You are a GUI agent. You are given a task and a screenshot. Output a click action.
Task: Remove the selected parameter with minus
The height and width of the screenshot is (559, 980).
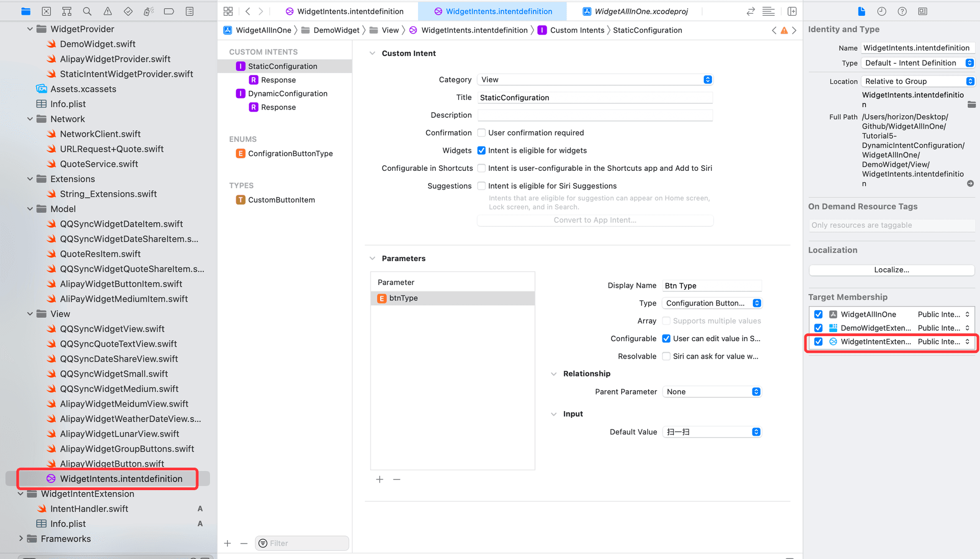pos(397,479)
